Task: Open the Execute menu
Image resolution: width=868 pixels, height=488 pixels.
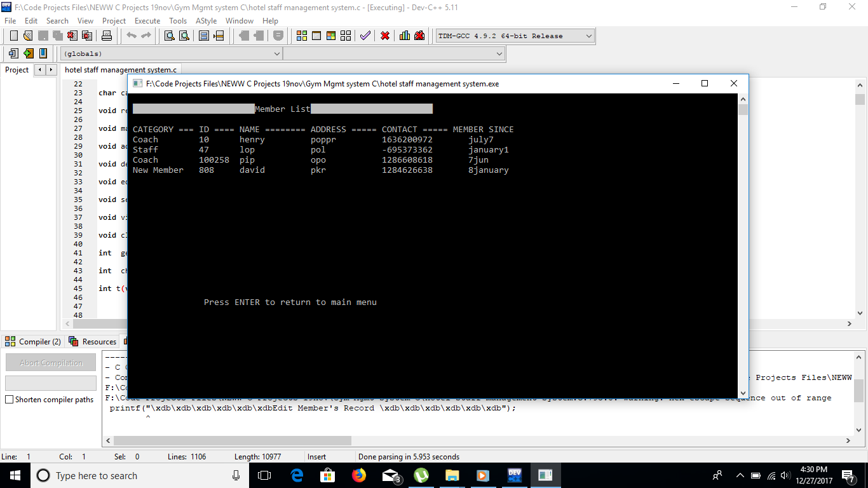Action: click(x=147, y=20)
